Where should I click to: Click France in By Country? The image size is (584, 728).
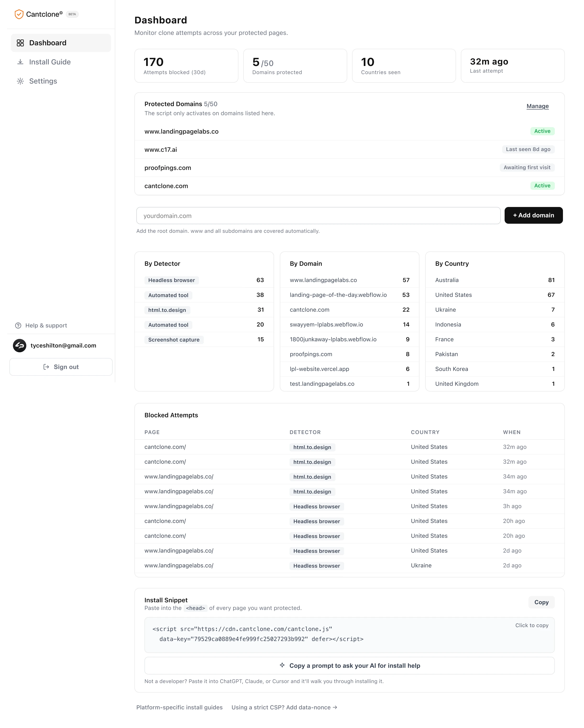[444, 339]
